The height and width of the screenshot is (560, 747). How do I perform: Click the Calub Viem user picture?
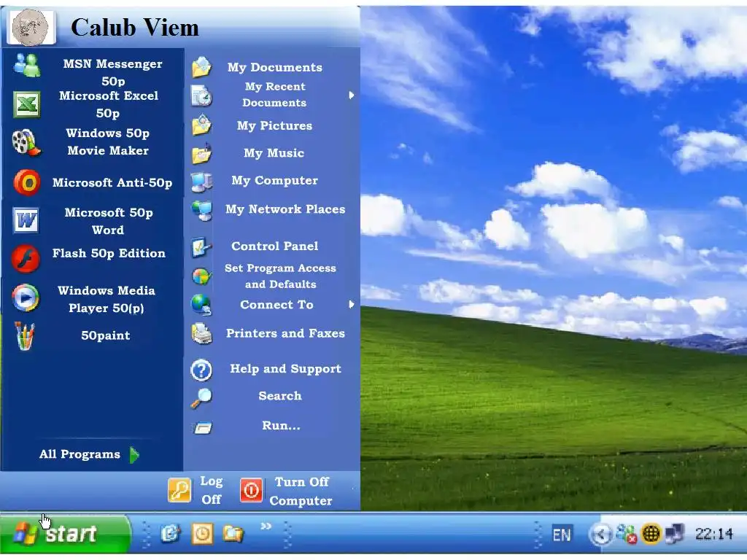coord(30,28)
